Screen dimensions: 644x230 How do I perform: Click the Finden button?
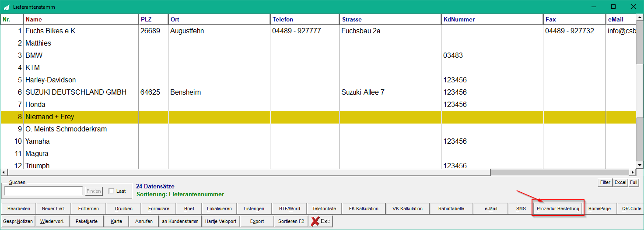pyautogui.click(x=94, y=191)
